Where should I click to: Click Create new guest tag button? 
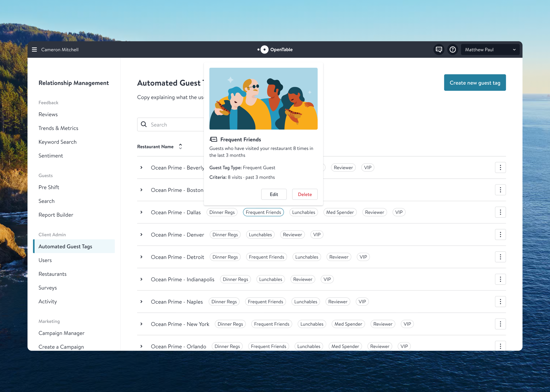coord(475,83)
